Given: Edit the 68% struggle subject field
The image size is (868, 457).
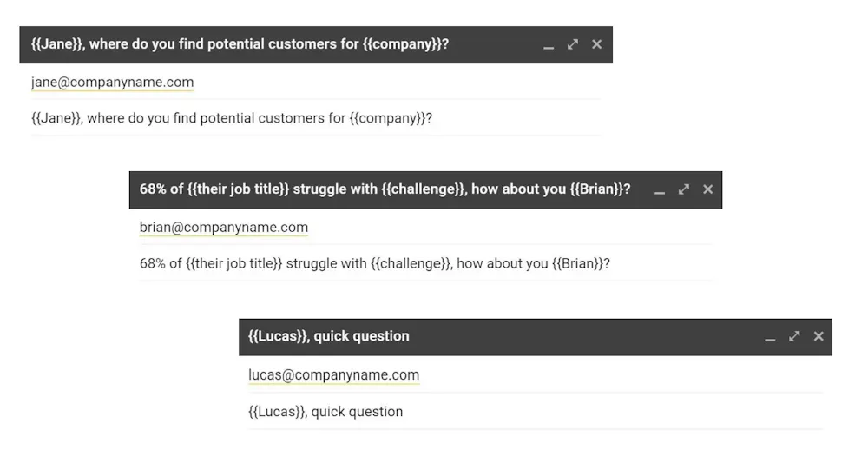Looking at the screenshot, I should (374, 263).
